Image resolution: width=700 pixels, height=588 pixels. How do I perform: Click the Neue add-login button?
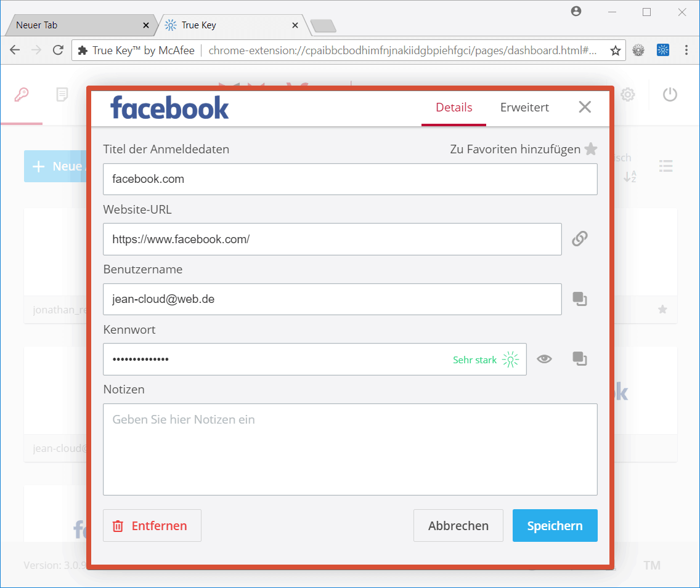(55, 166)
